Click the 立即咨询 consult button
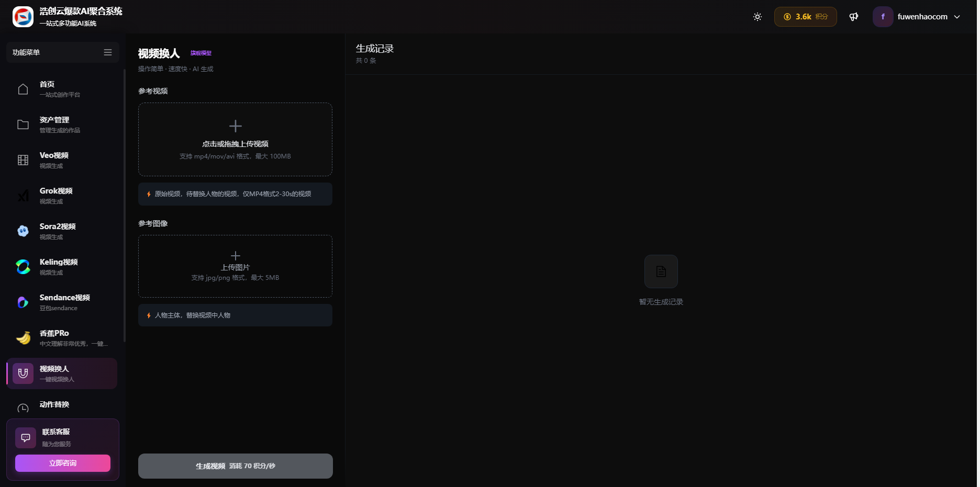The height and width of the screenshot is (487, 980). [63, 463]
